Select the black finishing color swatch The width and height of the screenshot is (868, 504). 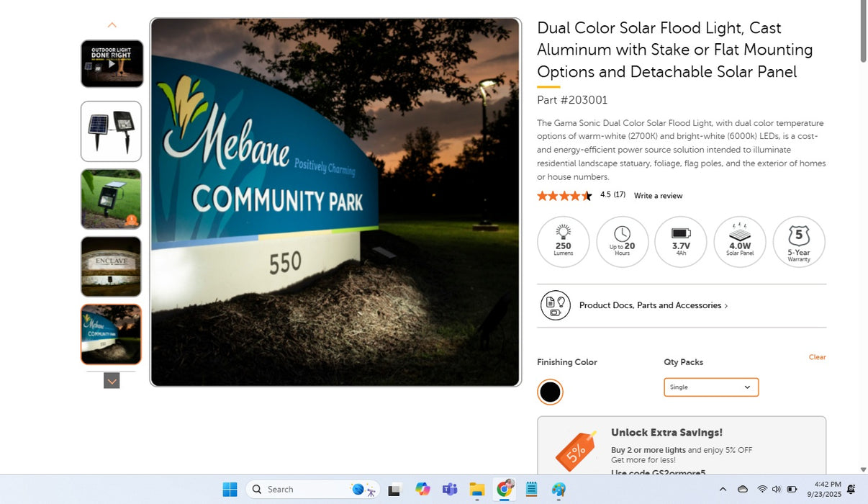(550, 392)
